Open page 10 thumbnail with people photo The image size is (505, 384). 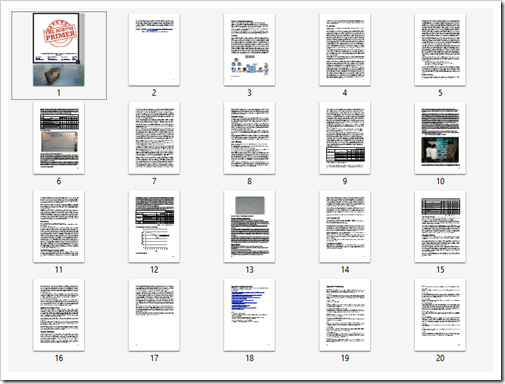point(440,138)
